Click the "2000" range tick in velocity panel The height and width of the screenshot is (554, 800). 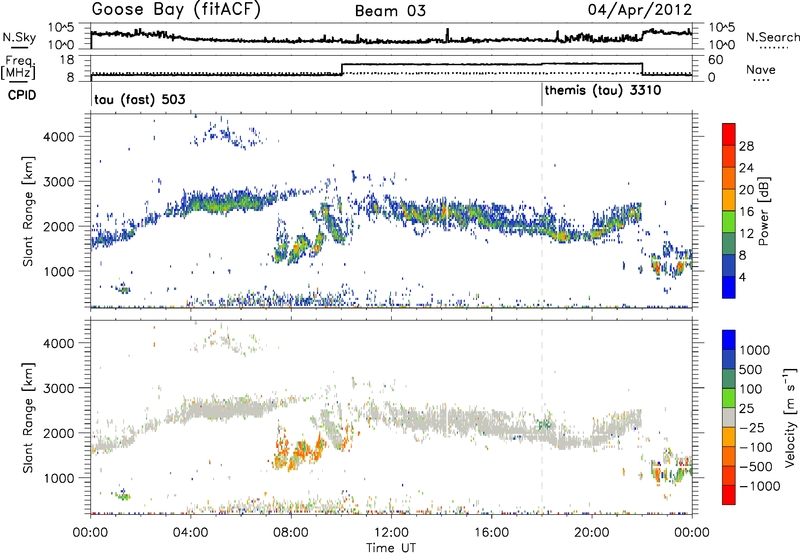pyautogui.click(x=59, y=433)
